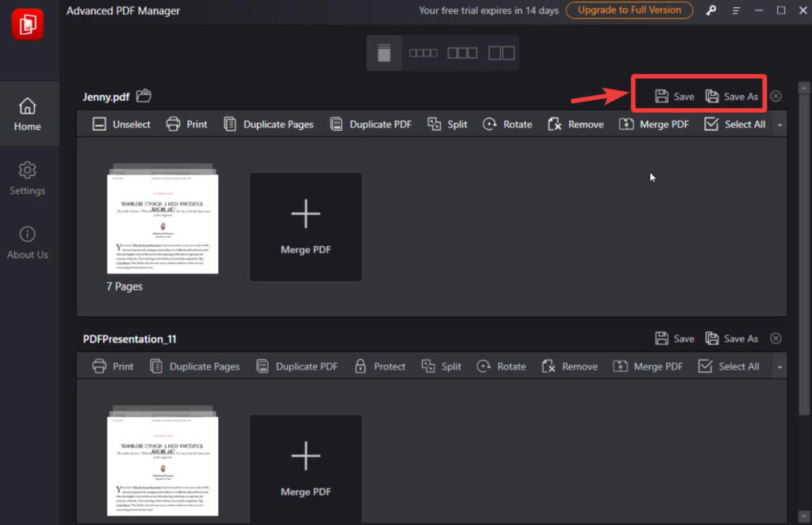Image resolution: width=812 pixels, height=525 pixels.
Task: Save the PDFPresentation_11 document
Action: (x=674, y=339)
